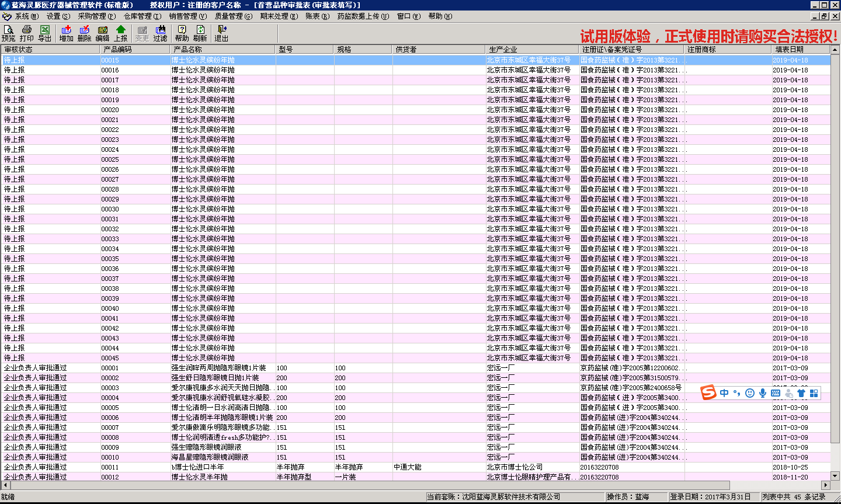Toggle Sogou punctuation mode button
The height and width of the screenshot is (504, 841).
point(737,393)
